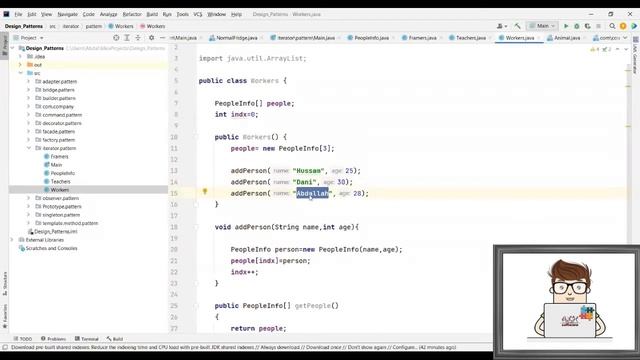Open the Refactor menu

tap(132, 14)
